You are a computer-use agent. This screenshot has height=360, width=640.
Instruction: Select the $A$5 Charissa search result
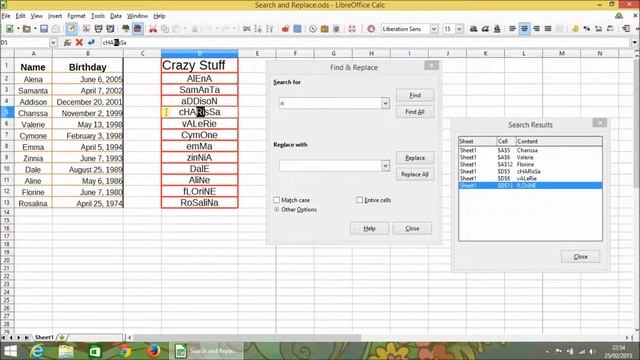(x=530, y=151)
